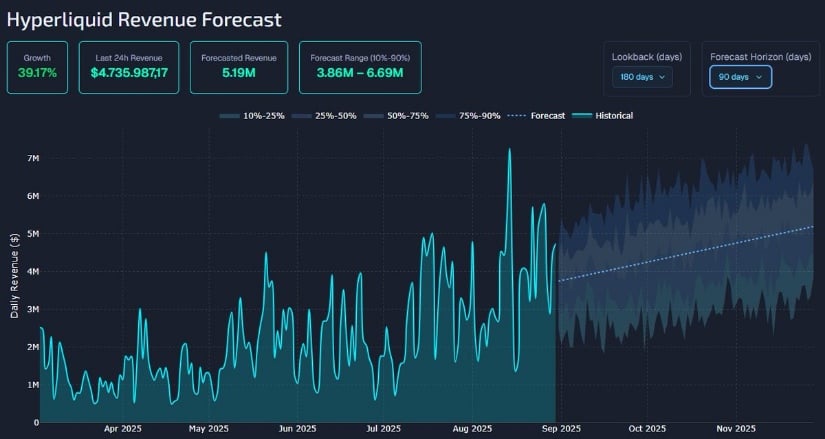Click the Daily Revenue ($) axis title
825x439 pixels.
click(15, 276)
